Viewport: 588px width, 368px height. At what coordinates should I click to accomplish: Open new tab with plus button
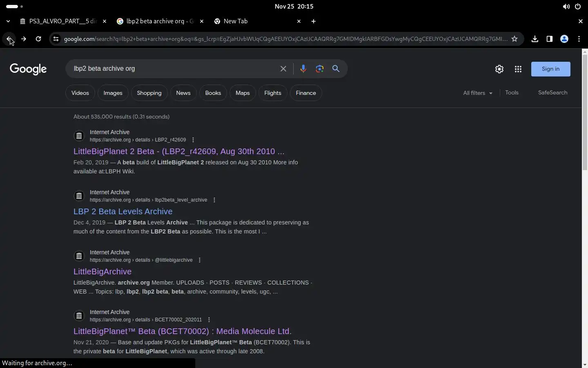tap(314, 21)
